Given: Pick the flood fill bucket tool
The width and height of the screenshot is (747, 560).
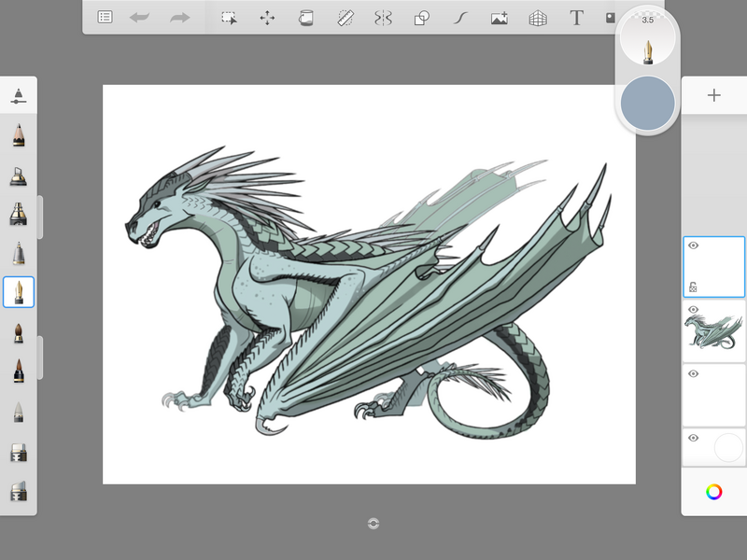Looking at the screenshot, I should (305, 18).
